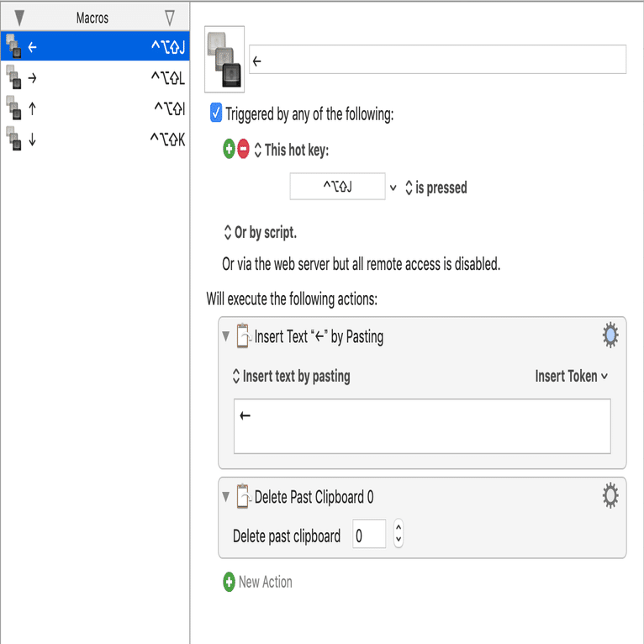This screenshot has width=644, height=644.
Task: Click the Macros column header label
Action: pos(92,18)
